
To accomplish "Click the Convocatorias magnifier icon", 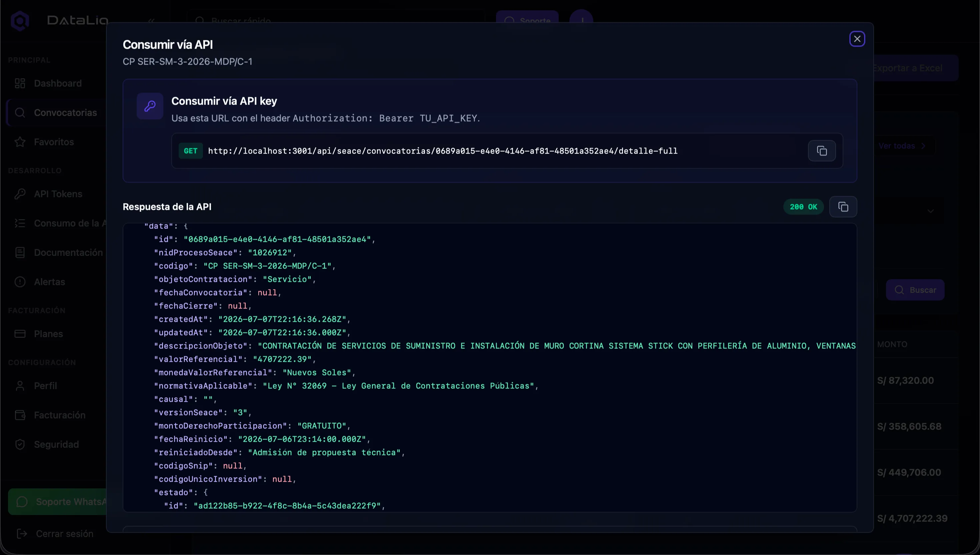I will [20, 113].
